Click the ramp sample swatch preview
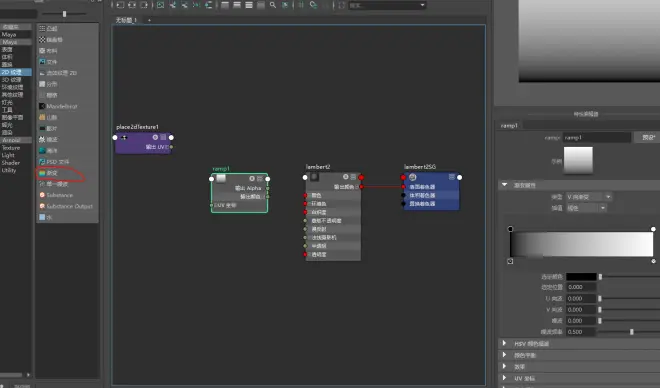Image resolution: width=660 pixels, height=388 pixels. point(578,160)
